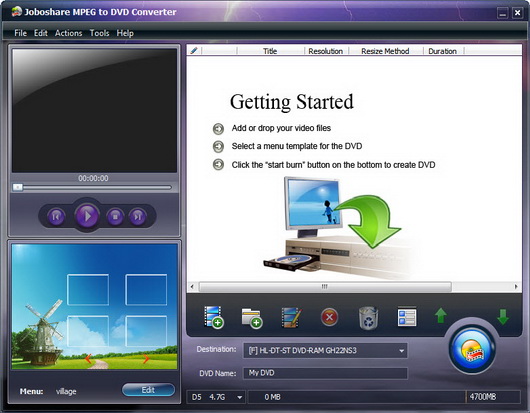Viewport: 530px width, 413px height.
Task: Click the 00:00:00 preview time display
Action: [93, 178]
